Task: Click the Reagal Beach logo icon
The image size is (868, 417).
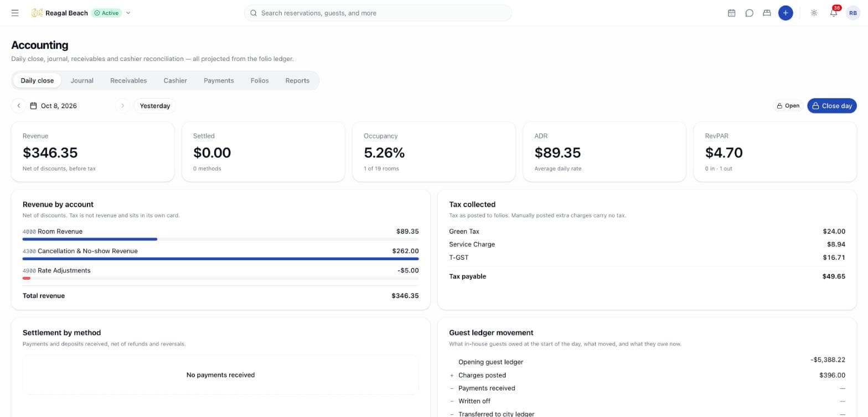Action: pos(37,13)
